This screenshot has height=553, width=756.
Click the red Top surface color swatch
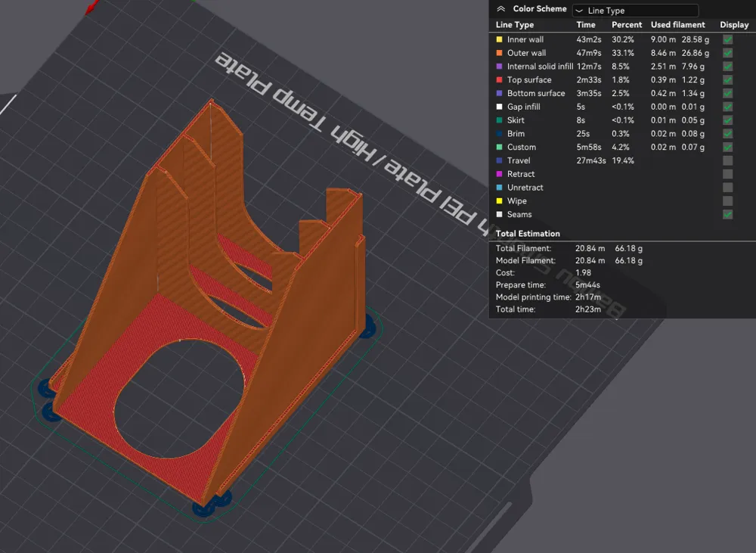click(x=499, y=80)
